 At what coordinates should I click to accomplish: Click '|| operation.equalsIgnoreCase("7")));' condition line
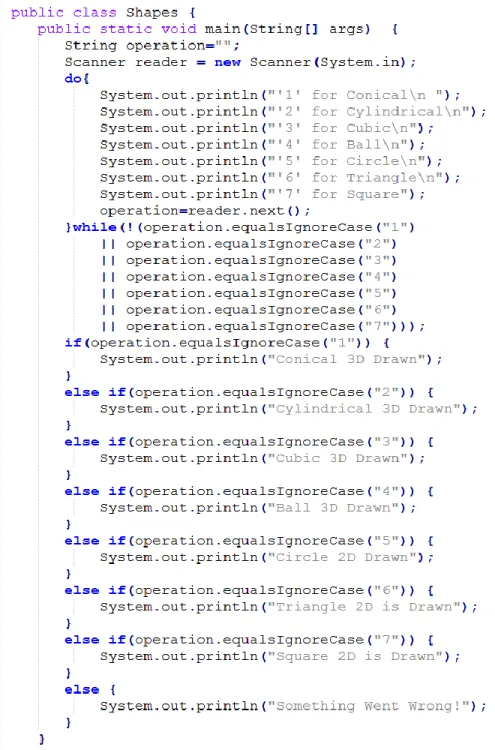(262, 326)
